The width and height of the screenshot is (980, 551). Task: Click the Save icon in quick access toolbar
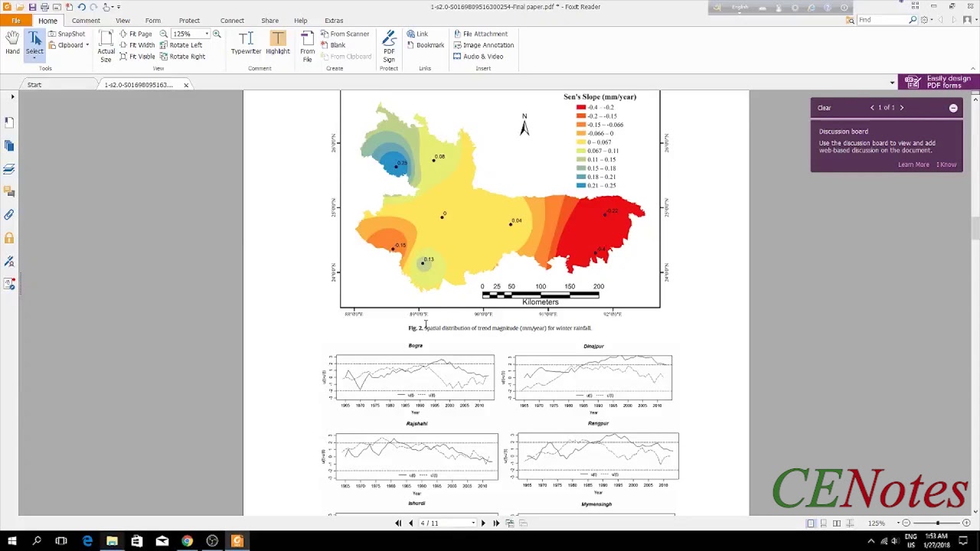[32, 7]
